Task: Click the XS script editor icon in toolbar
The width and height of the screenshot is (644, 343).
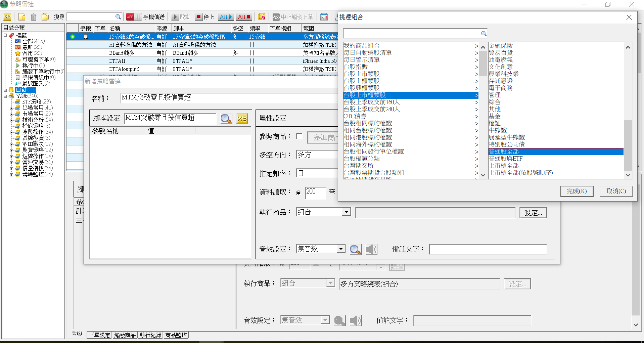Action: [7, 17]
